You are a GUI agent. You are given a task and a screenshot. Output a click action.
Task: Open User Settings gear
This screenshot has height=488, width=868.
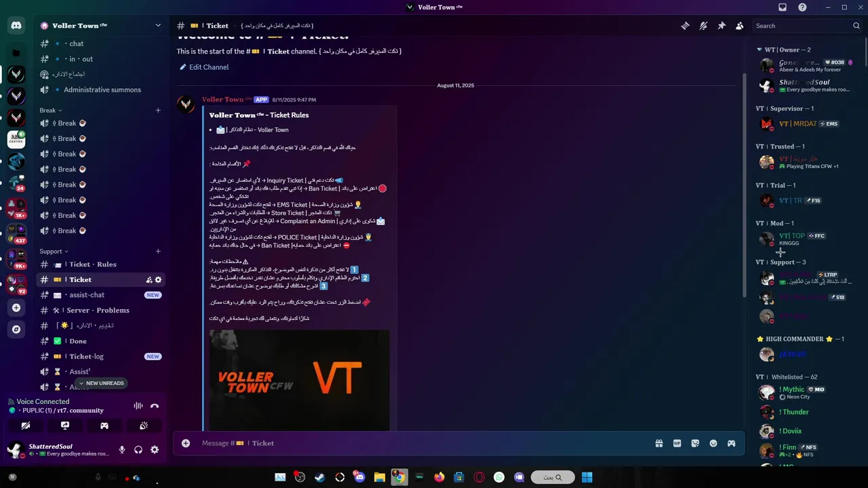(x=155, y=449)
